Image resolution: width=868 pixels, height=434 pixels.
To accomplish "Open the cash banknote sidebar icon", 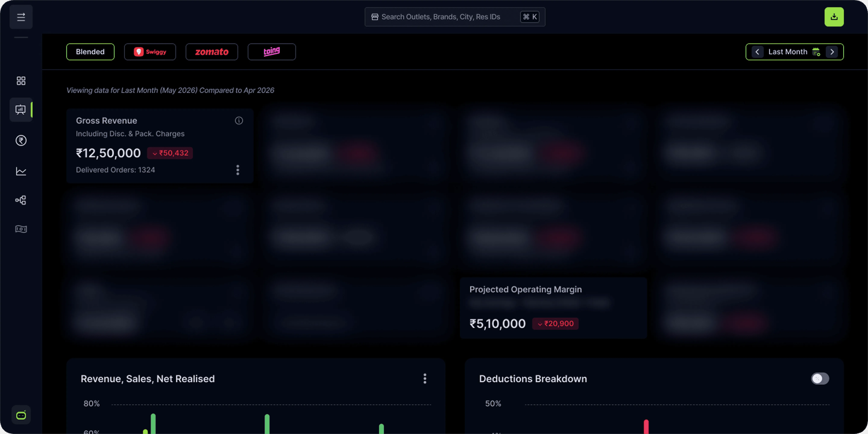I will [x=21, y=229].
